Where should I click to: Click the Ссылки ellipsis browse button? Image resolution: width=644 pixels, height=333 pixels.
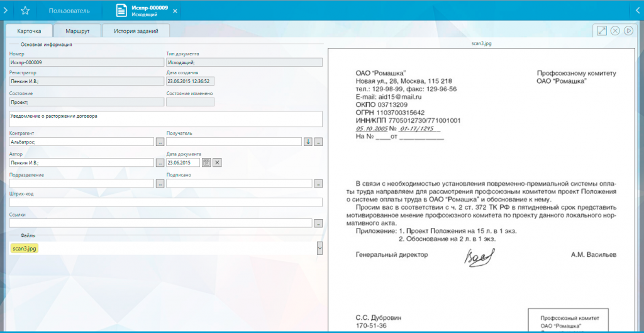click(x=318, y=223)
